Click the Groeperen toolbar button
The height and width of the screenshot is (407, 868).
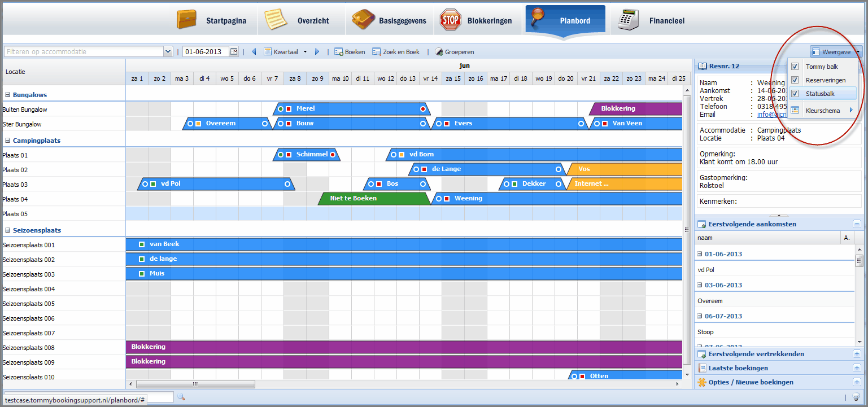coord(454,51)
